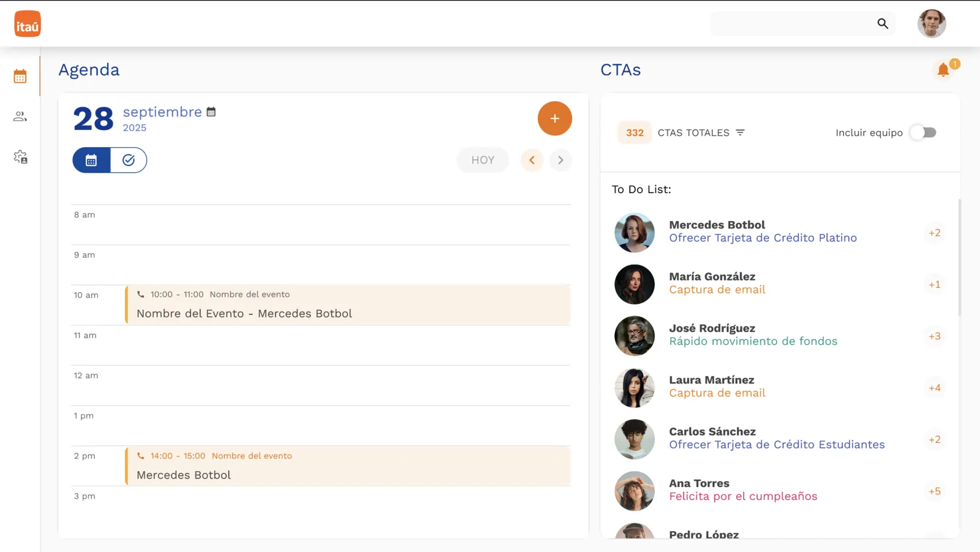Screen dimensions: 980x552
Task: Expand +4 badge for Laura Martínez
Action: [x=935, y=388]
